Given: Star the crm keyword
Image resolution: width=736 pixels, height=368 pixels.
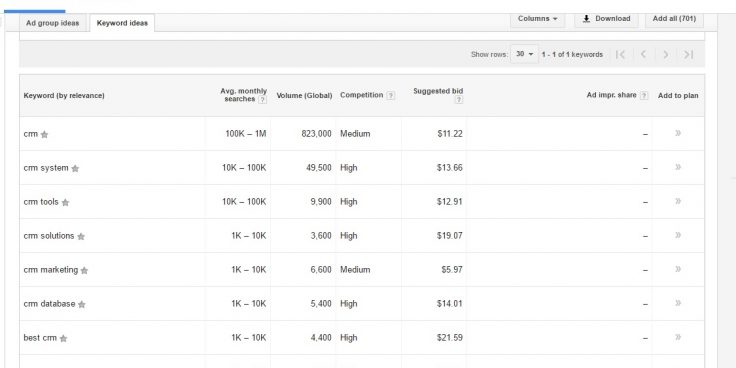Looking at the screenshot, I should pos(44,135).
